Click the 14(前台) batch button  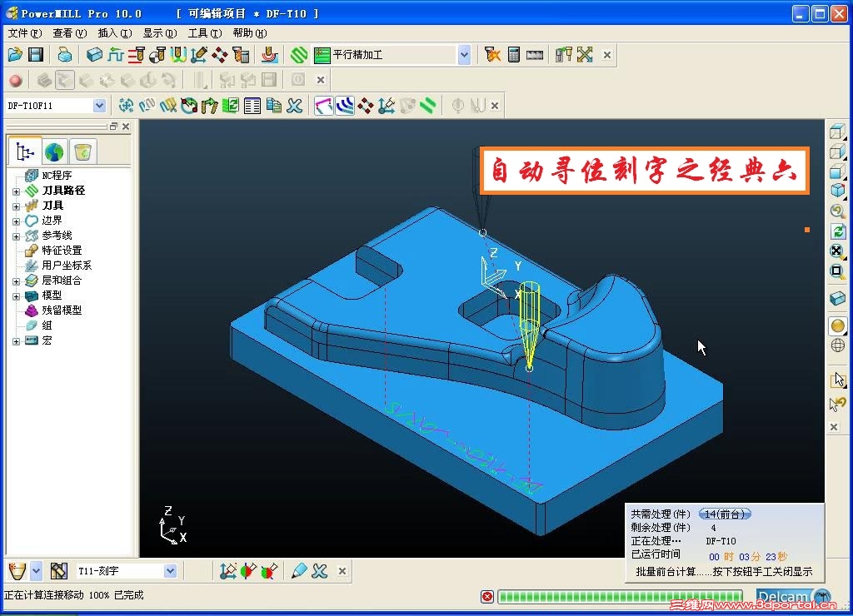(x=725, y=514)
